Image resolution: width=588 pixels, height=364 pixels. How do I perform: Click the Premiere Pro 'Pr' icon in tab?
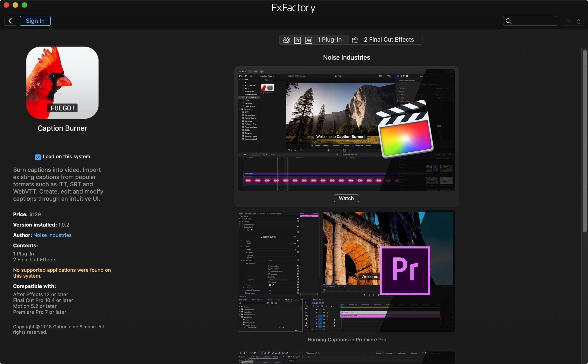pyautogui.click(x=297, y=40)
